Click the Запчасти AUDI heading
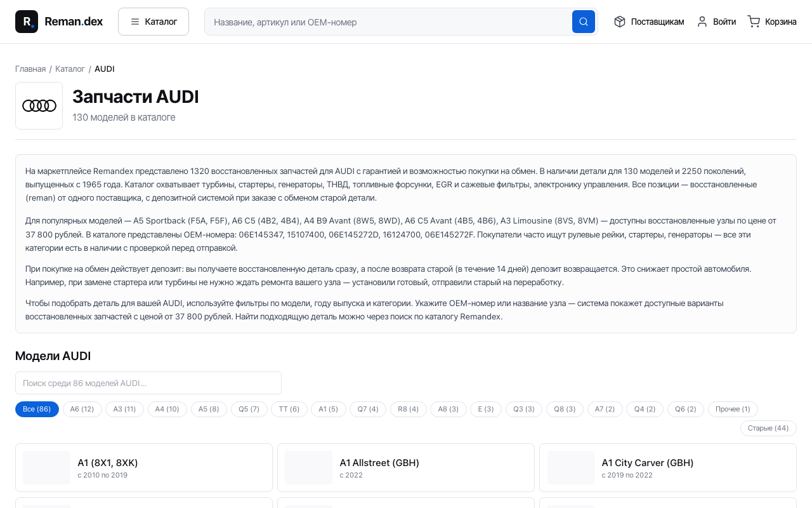The height and width of the screenshot is (508, 812). [x=136, y=97]
